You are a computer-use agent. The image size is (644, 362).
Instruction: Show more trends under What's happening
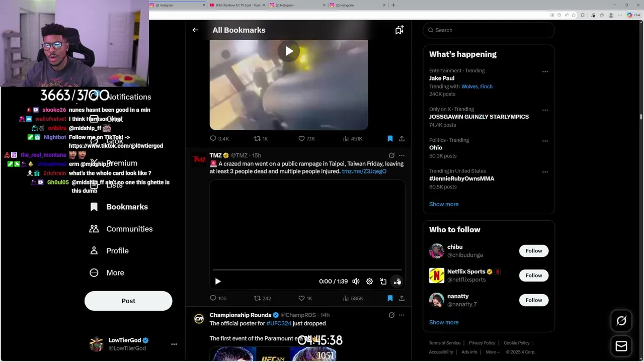point(444,204)
